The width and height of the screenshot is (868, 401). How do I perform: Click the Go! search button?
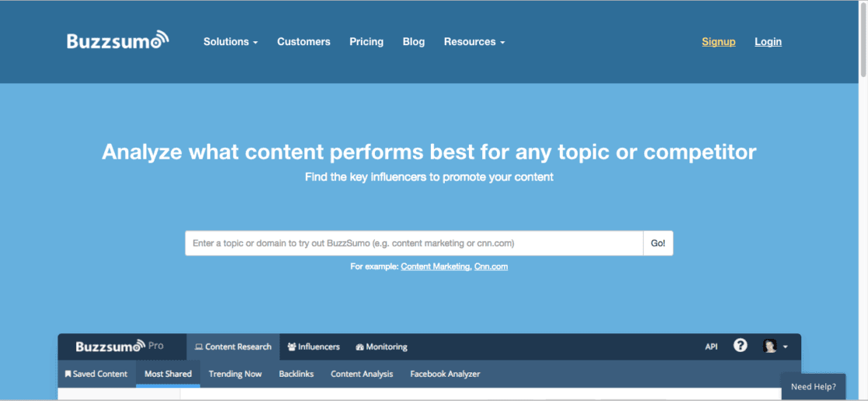[x=658, y=243]
